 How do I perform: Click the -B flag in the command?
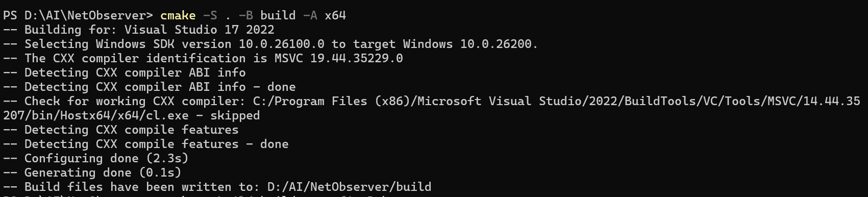(245, 15)
